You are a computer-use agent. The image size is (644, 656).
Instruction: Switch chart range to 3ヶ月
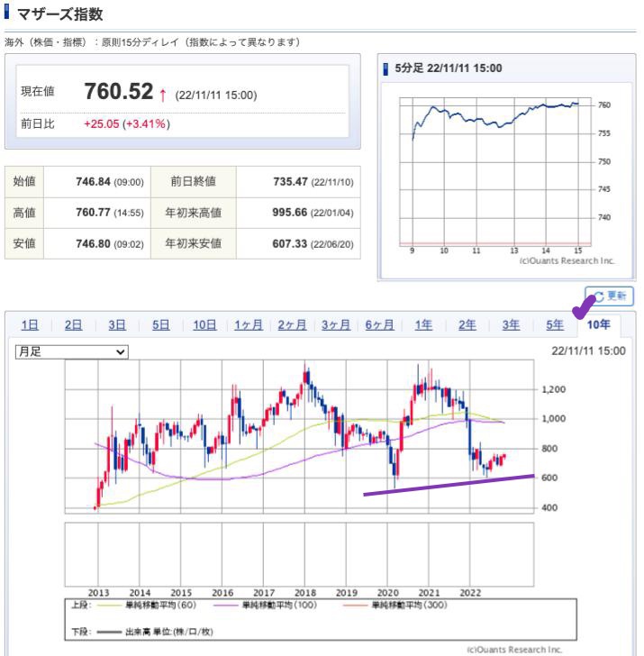(336, 324)
